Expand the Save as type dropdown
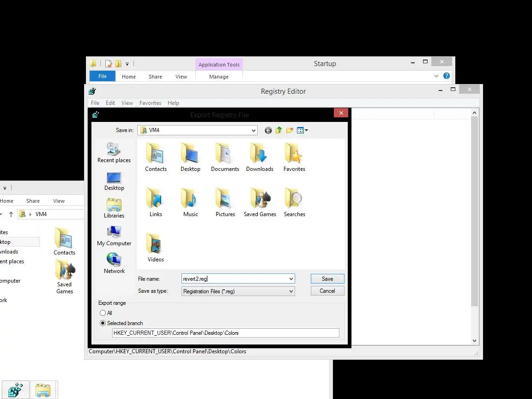The image size is (532, 399). pyautogui.click(x=291, y=291)
